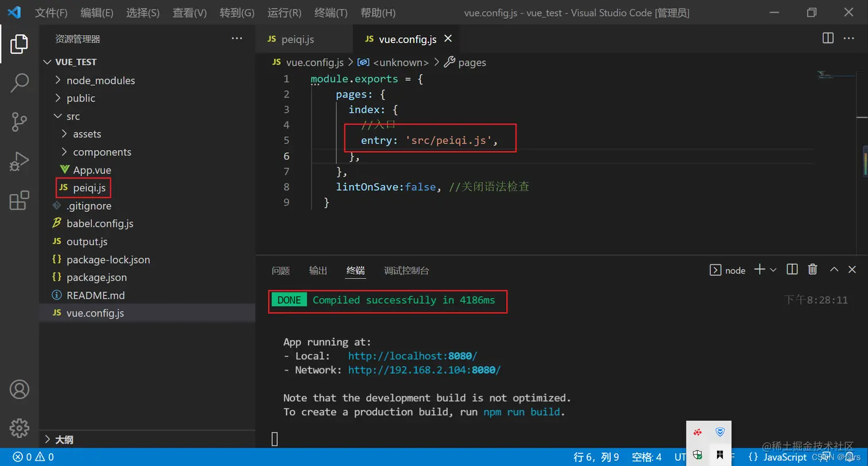Close the terminal panel
The width and height of the screenshot is (868, 466).
[853, 269]
